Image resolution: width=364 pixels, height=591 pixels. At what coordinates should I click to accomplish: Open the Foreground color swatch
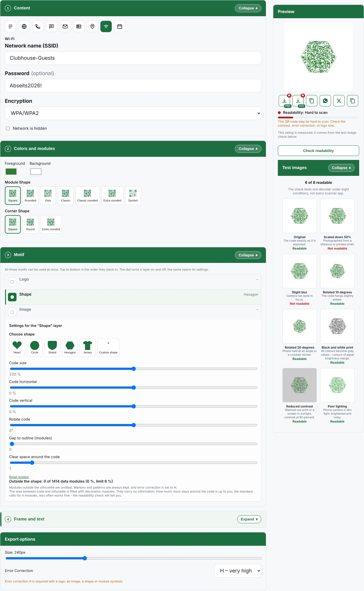11,172
